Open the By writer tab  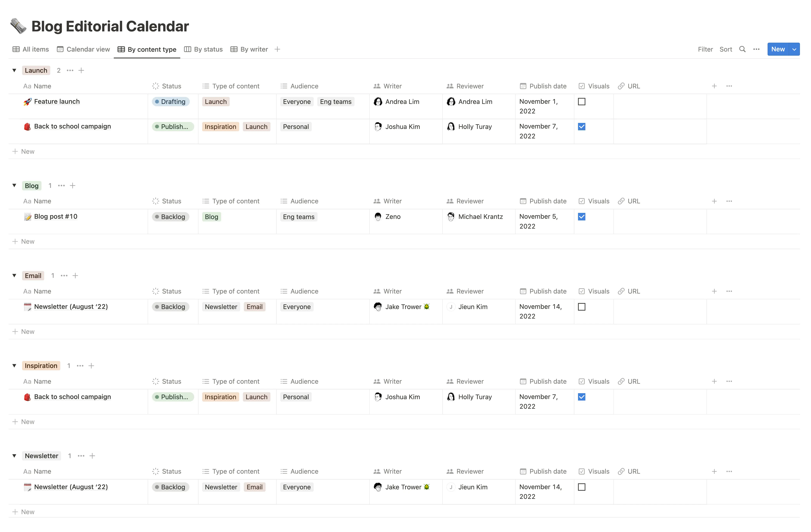(x=249, y=49)
